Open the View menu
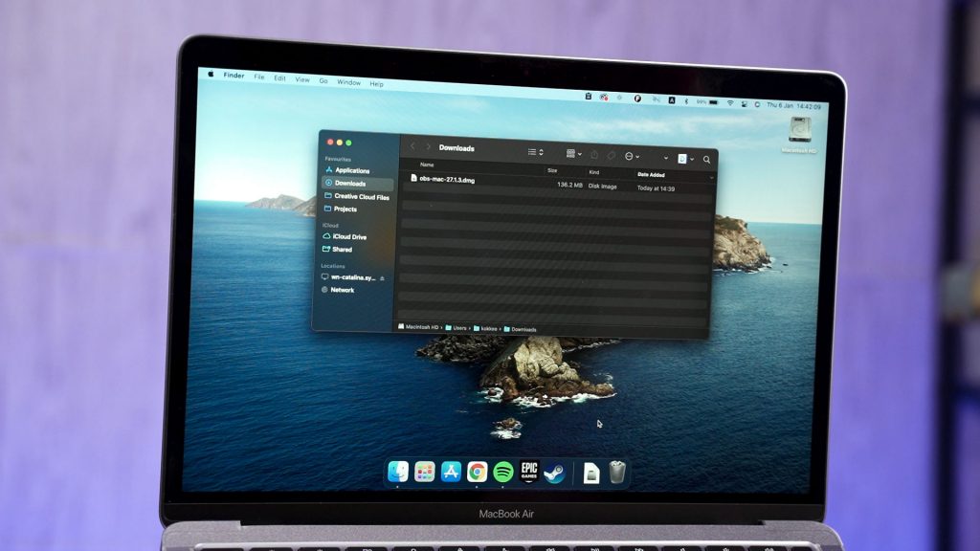The image size is (980, 551). pyautogui.click(x=302, y=79)
